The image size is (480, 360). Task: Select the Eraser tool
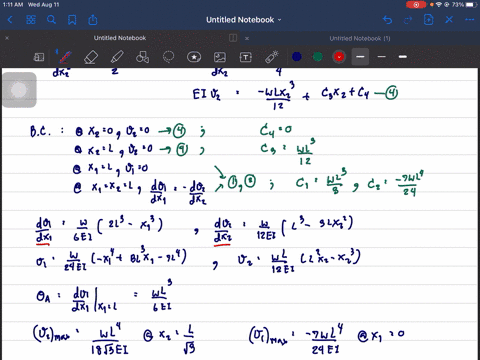pyautogui.click(x=91, y=57)
